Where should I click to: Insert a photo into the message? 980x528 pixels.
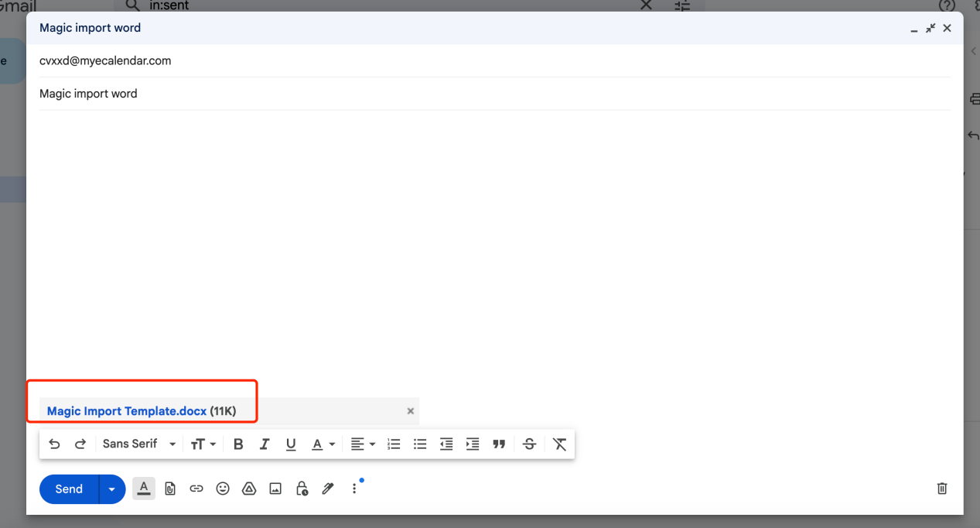[x=275, y=489]
